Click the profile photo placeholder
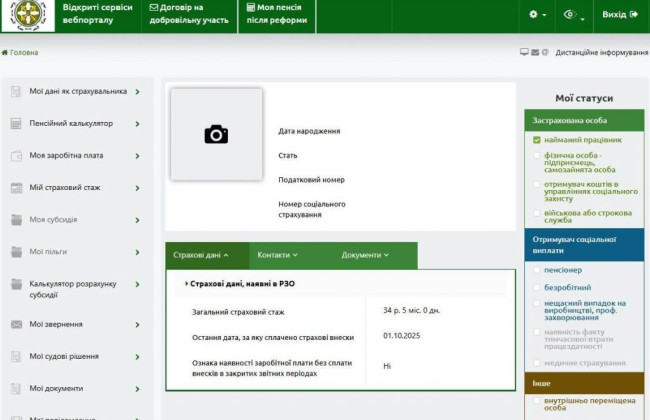 pyautogui.click(x=216, y=134)
